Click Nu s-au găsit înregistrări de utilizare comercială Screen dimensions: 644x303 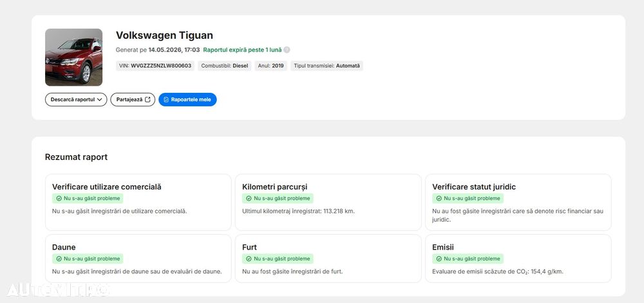click(x=120, y=211)
